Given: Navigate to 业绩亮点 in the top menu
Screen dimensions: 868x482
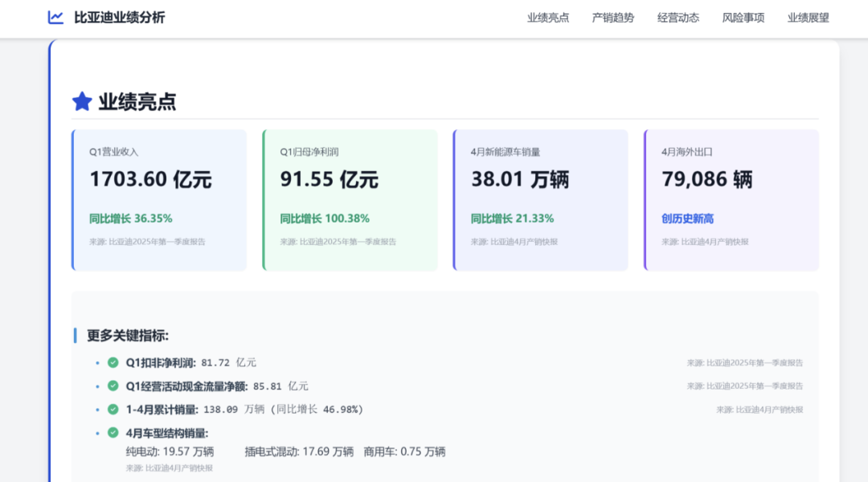Looking at the screenshot, I should tap(547, 17).
